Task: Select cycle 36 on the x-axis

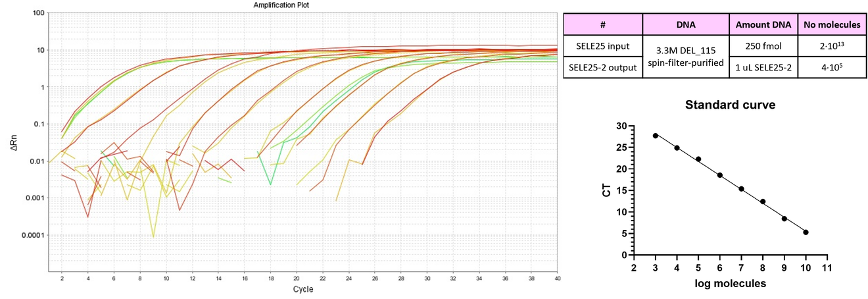Action: [505, 278]
